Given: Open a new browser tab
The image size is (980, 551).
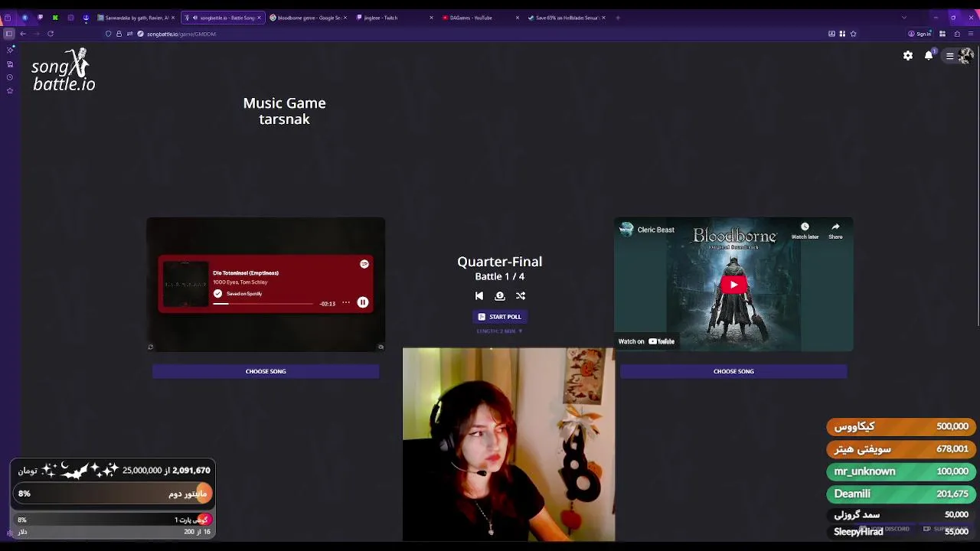Looking at the screenshot, I should pos(618,18).
